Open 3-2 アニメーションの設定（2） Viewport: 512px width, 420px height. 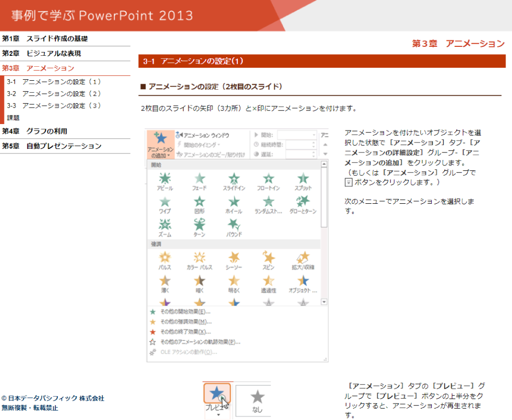coord(54,94)
